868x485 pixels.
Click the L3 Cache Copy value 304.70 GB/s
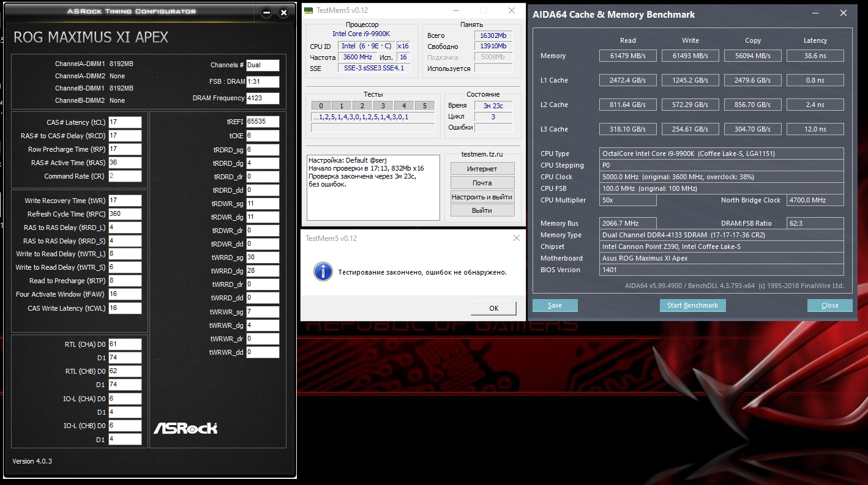click(753, 129)
